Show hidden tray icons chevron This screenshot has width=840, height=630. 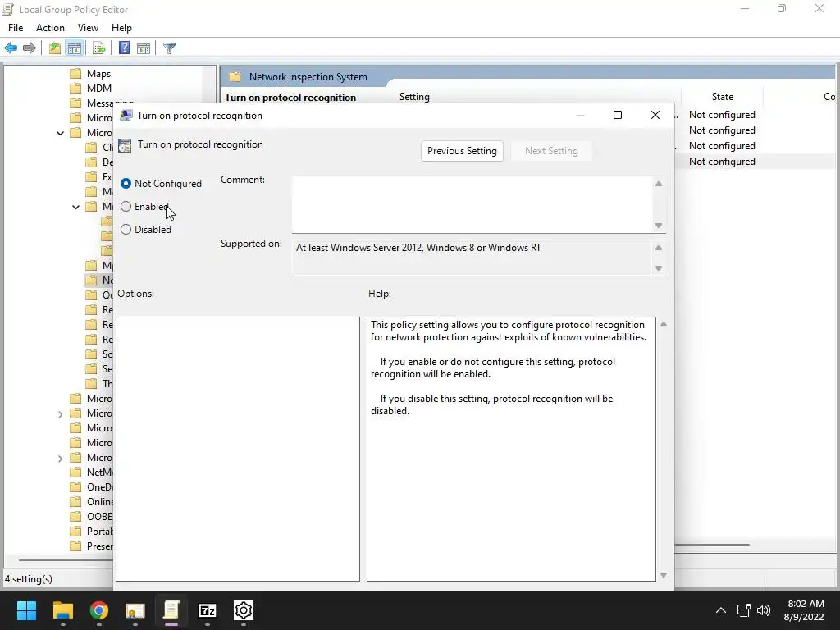coord(721,610)
